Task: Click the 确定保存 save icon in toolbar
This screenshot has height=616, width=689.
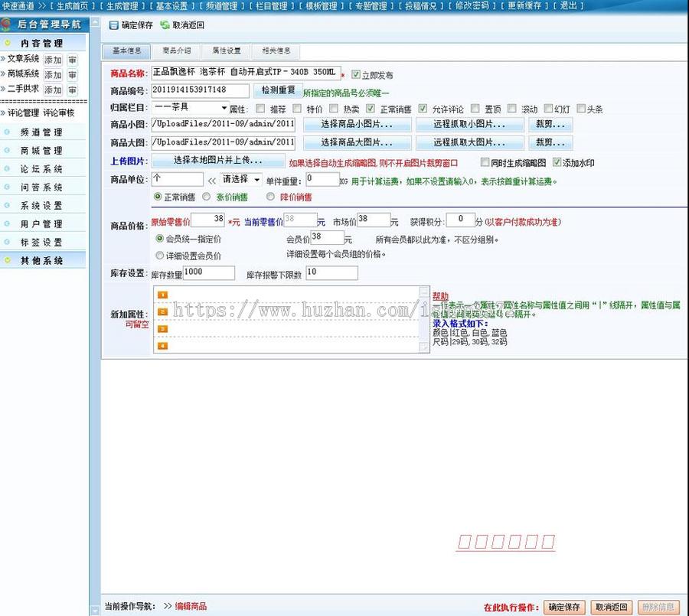Action: 113,24
